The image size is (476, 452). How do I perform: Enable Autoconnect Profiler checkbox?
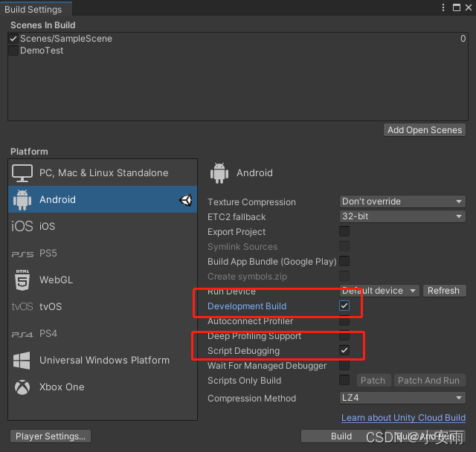coord(344,320)
